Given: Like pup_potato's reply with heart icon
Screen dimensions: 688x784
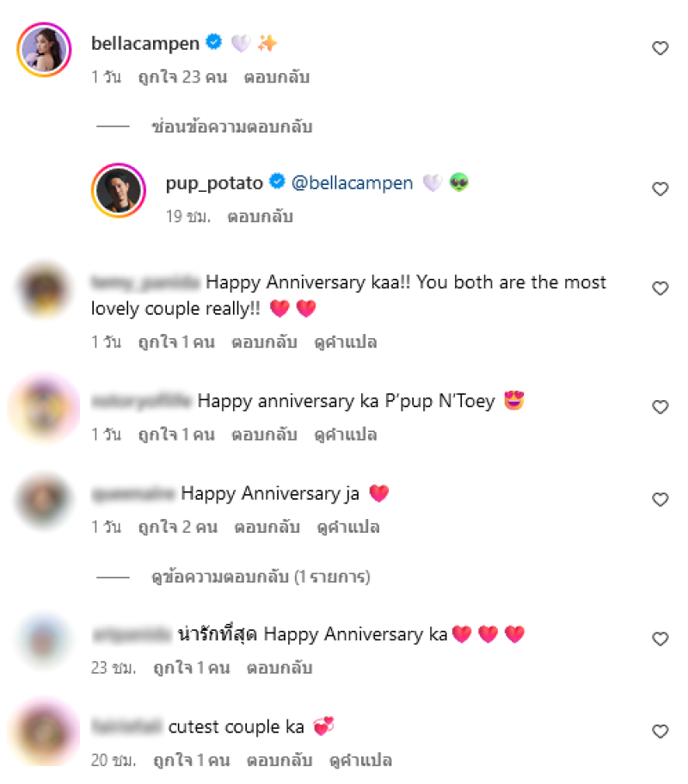Looking at the screenshot, I should tap(660, 189).
